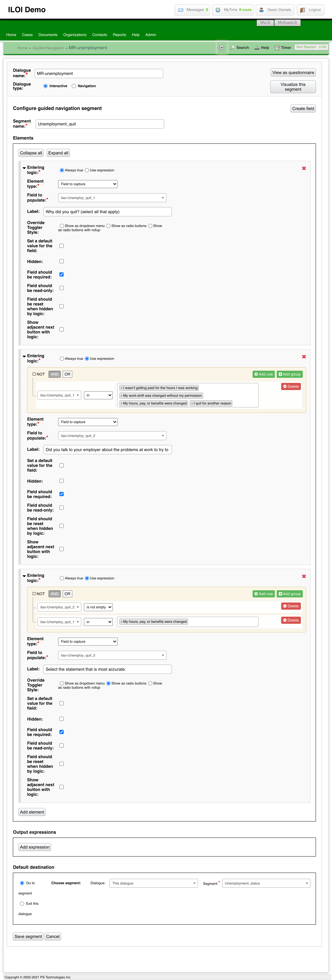This screenshot has width=332, height=980.
Task: Check read-only for the ilao-Unemploy_quit_2 field
Action: 62,508
